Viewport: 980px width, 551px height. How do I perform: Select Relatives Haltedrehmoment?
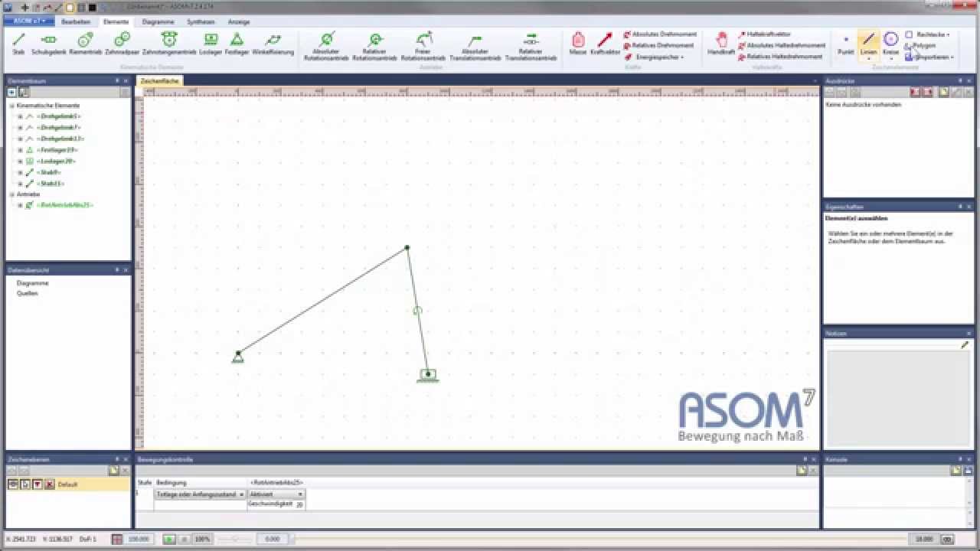point(780,56)
